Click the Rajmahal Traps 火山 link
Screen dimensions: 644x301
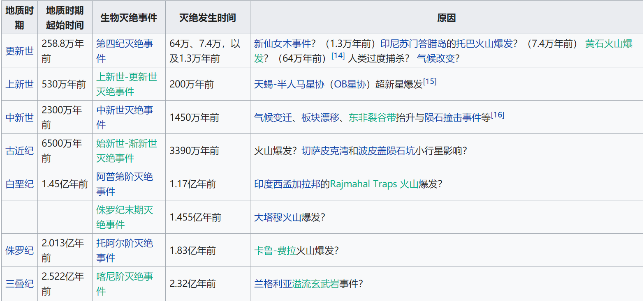tap(374, 184)
